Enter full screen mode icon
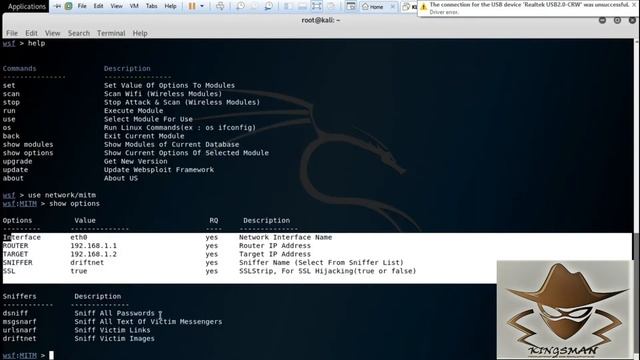The width and height of the screenshot is (640, 360). point(316,6)
